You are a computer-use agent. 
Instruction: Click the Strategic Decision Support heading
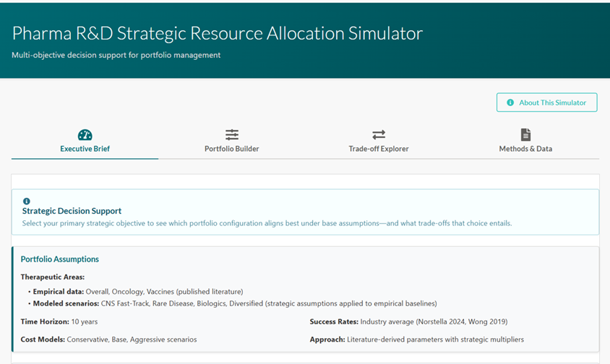pyautogui.click(x=72, y=211)
